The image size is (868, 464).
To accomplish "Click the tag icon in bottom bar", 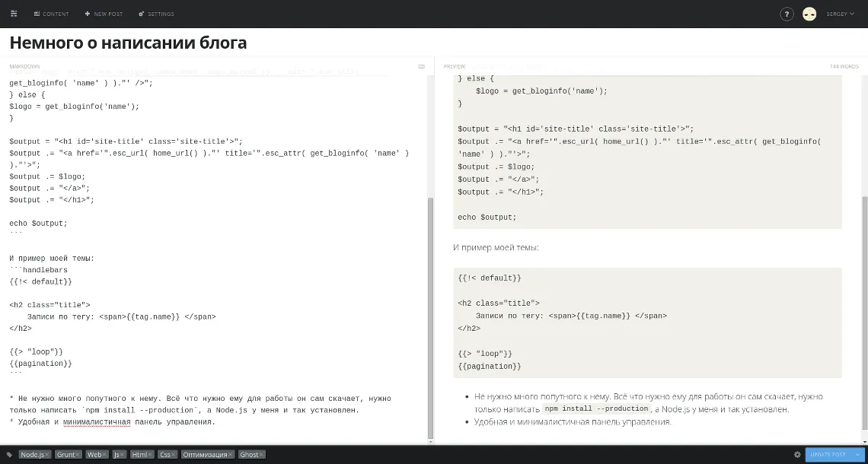I will [x=9, y=454].
